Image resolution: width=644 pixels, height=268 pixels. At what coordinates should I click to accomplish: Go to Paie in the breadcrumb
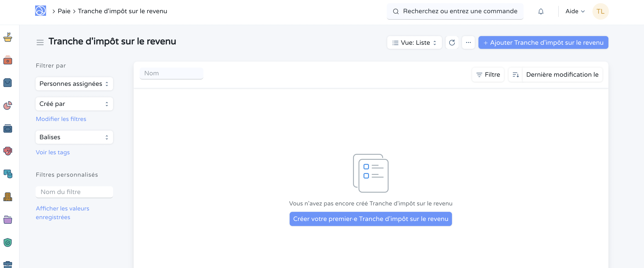coord(64,11)
